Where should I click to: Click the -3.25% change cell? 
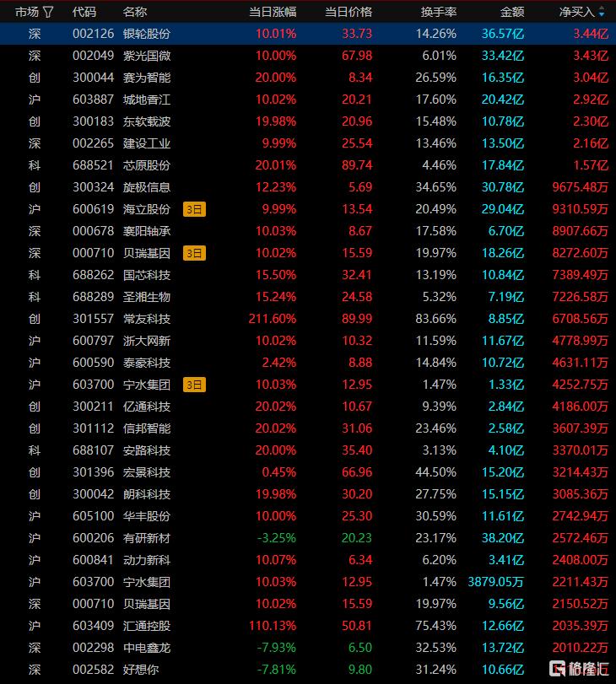click(276, 538)
